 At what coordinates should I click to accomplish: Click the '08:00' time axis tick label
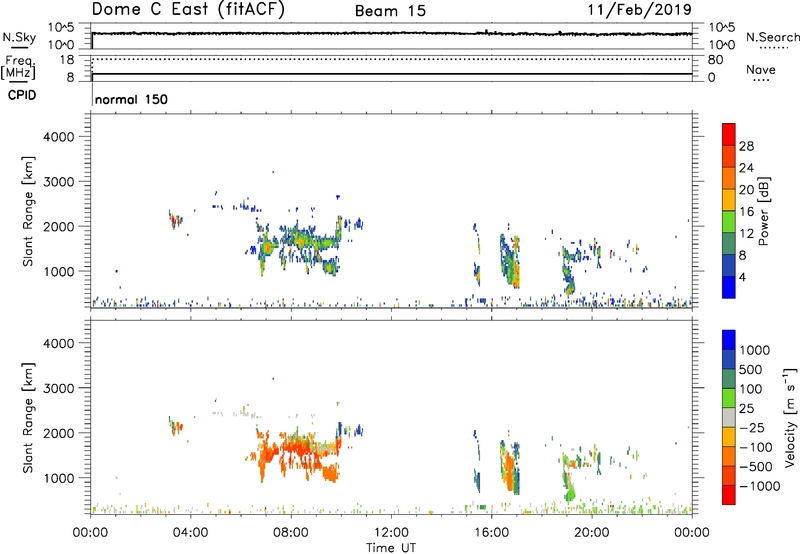point(290,533)
